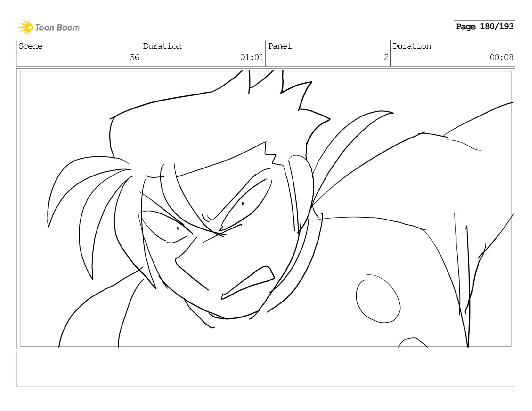The height and width of the screenshot is (411, 532).
Task: Click the storyboard sketch panel thumbnail
Action: click(266, 209)
